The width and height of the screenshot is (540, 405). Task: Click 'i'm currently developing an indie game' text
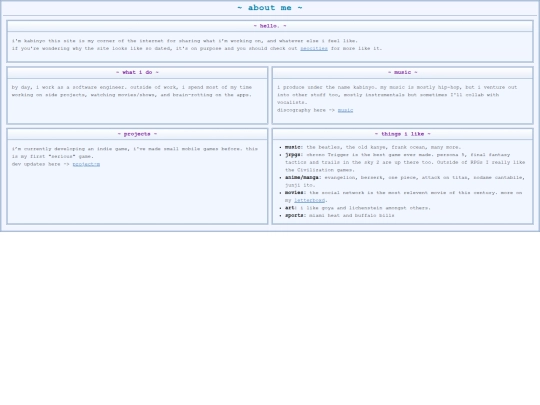tap(71, 149)
